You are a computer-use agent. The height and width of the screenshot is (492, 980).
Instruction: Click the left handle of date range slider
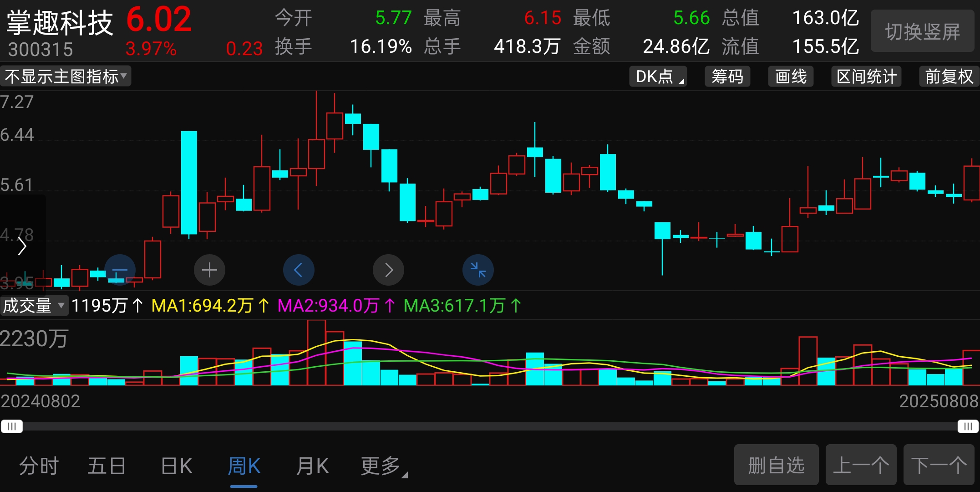click(x=12, y=426)
